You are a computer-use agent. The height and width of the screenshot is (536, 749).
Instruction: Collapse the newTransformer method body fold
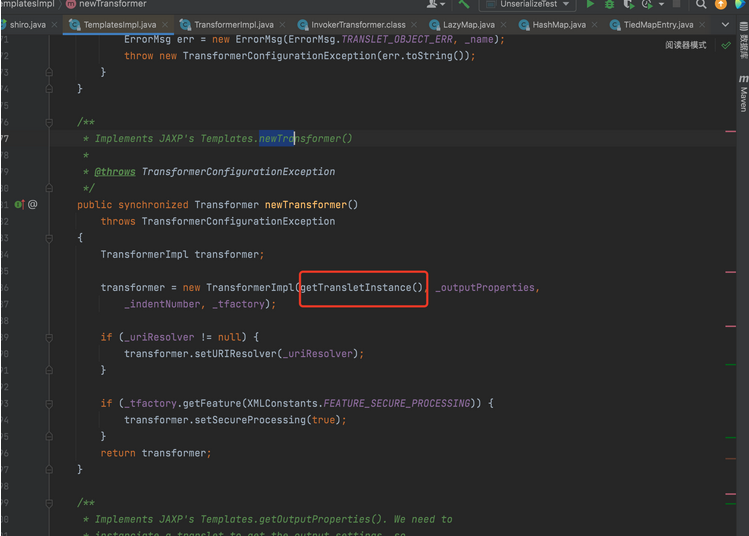click(x=49, y=238)
